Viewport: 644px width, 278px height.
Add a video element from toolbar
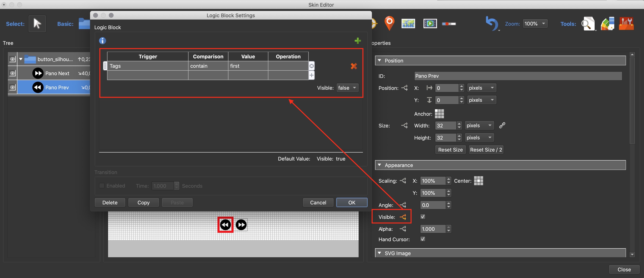(430, 23)
